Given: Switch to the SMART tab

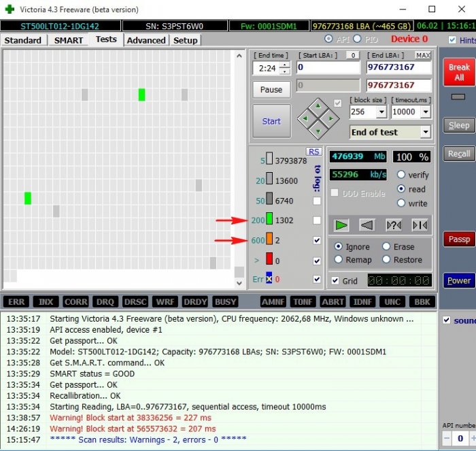Looking at the screenshot, I should coord(68,40).
